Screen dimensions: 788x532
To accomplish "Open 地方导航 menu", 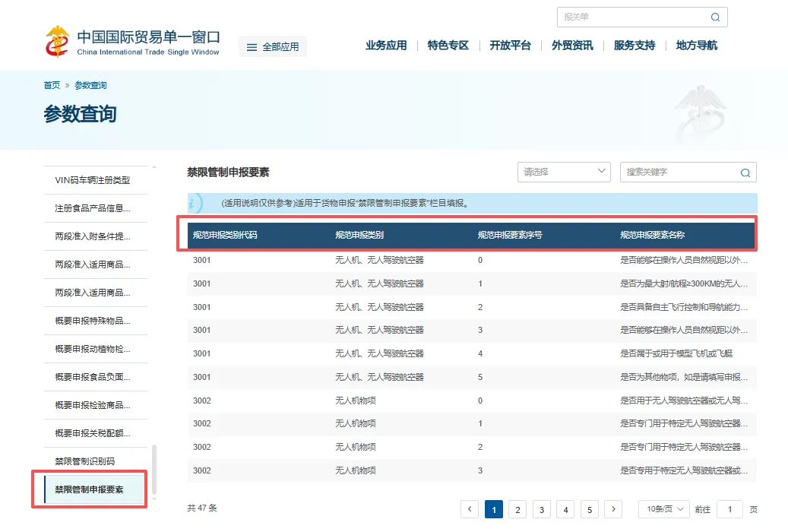I will (697, 46).
